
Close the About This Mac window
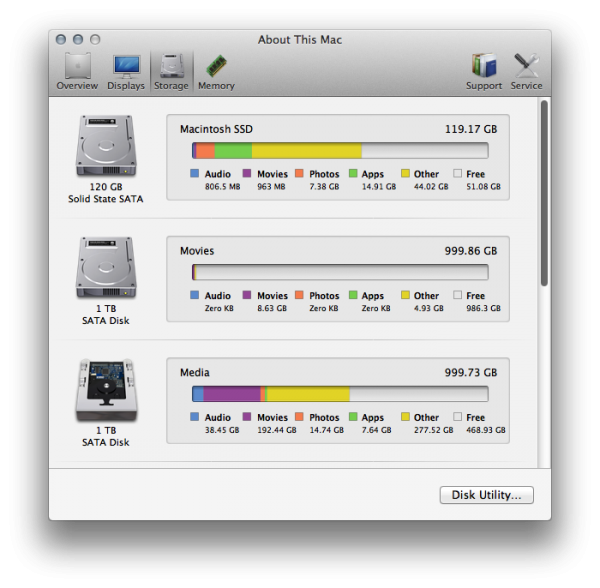pos(61,39)
